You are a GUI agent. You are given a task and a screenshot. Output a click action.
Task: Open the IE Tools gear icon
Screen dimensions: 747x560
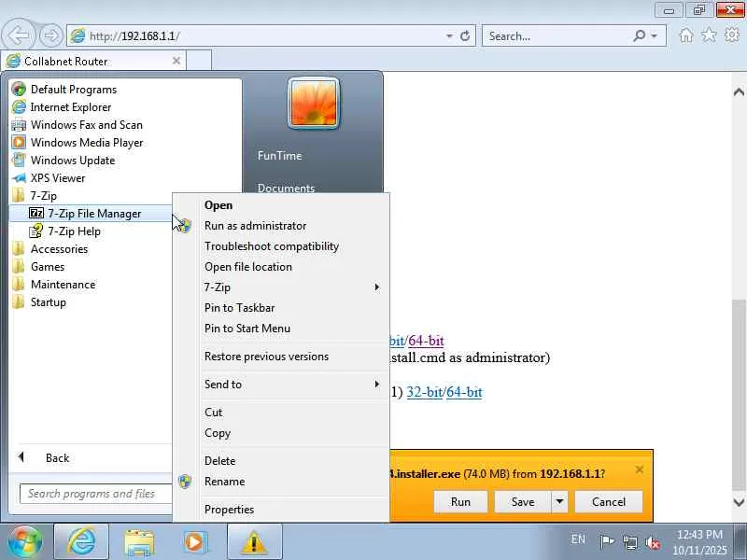point(732,35)
